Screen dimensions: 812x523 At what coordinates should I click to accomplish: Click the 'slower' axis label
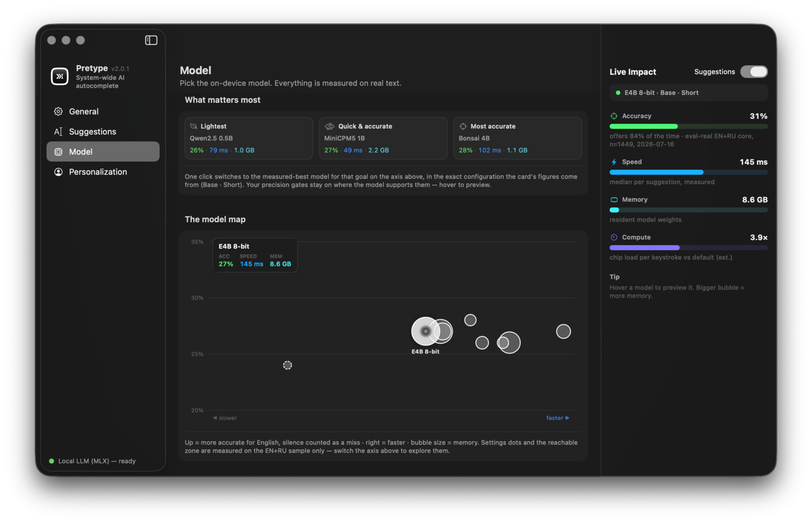[x=225, y=418]
